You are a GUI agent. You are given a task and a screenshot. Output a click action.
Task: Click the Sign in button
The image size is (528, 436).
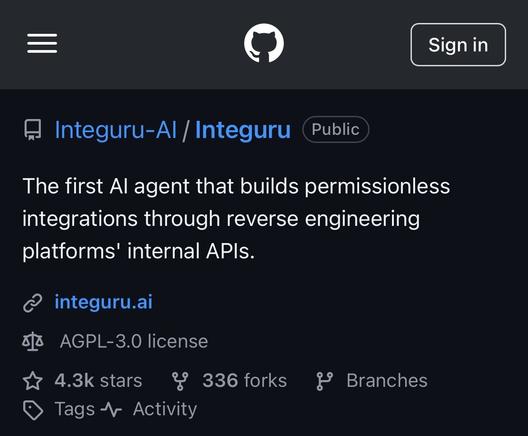(458, 44)
